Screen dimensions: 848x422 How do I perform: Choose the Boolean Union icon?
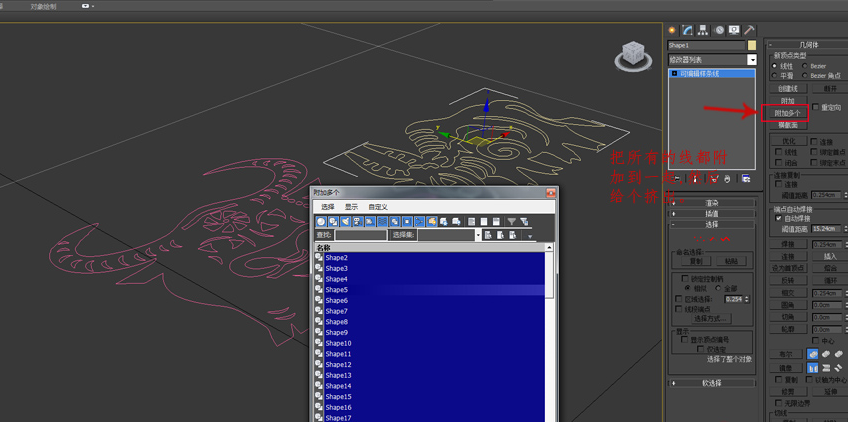pyautogui.click(x=813, y=354)
